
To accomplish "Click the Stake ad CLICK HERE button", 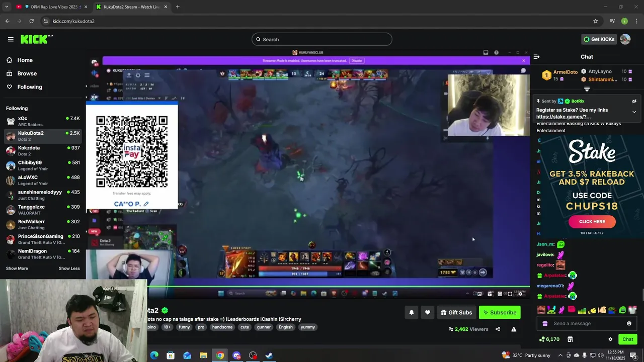I will point(592,222).
